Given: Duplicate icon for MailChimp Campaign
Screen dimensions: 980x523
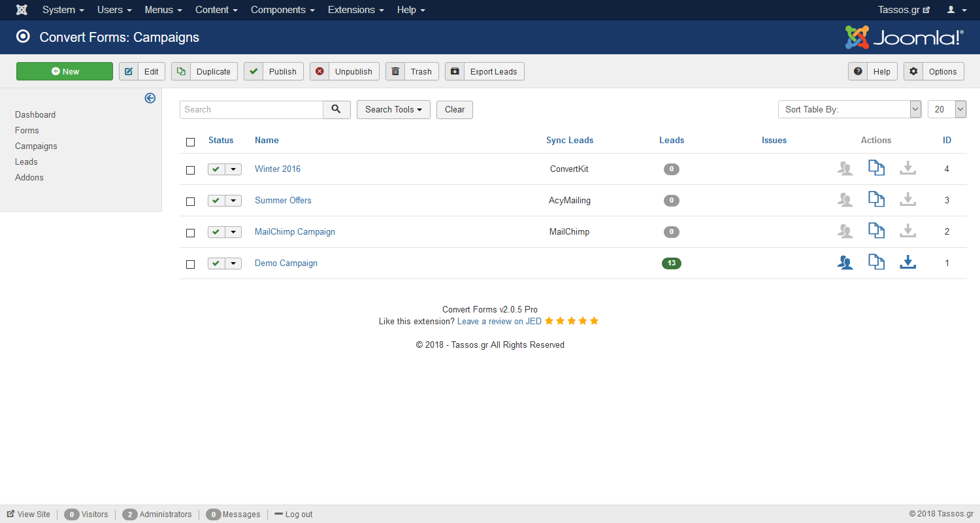Looking at the screenshot, I should 876,231.
